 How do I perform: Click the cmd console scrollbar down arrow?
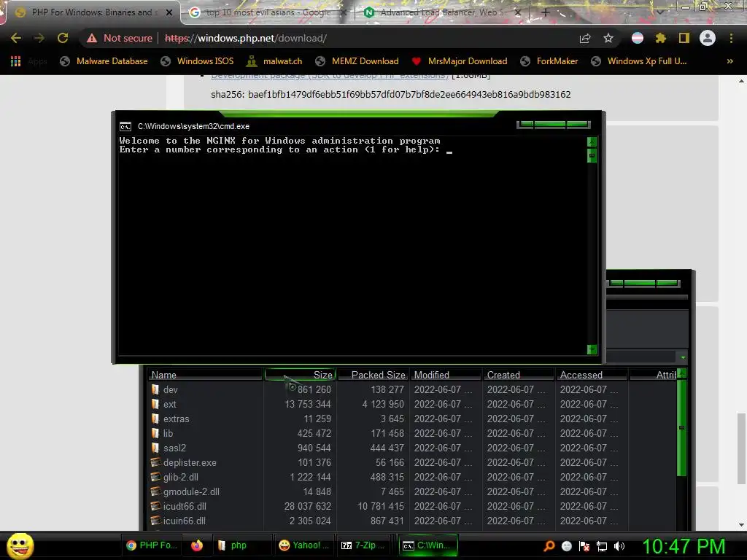pos(592,350)
